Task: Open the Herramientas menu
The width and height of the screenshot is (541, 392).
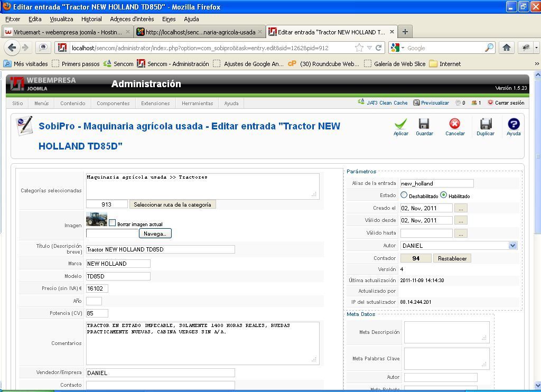Action: click(198, 103)
